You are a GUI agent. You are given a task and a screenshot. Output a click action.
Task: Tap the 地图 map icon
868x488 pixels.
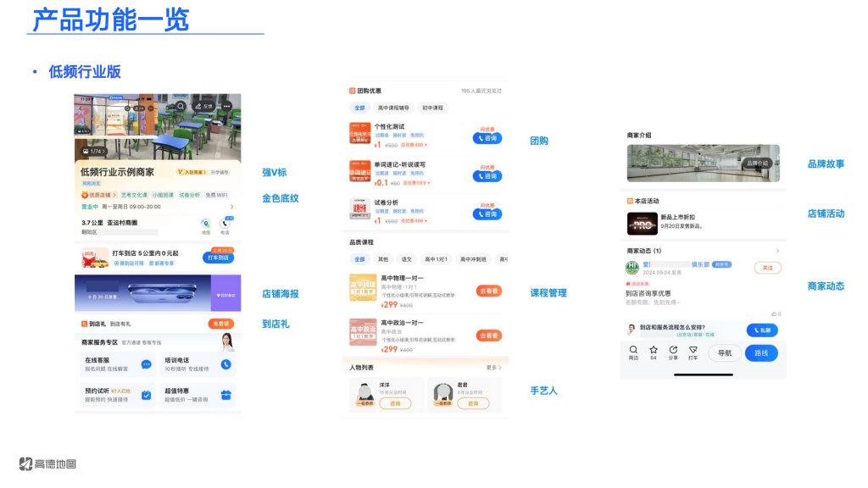pos(206,224)
